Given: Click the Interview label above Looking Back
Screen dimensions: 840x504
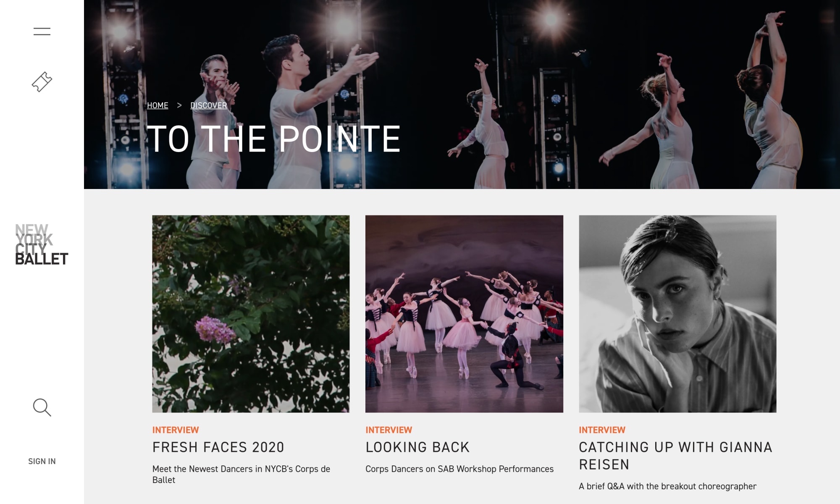Looking at the screenshot, I should [x=389, y=430].
